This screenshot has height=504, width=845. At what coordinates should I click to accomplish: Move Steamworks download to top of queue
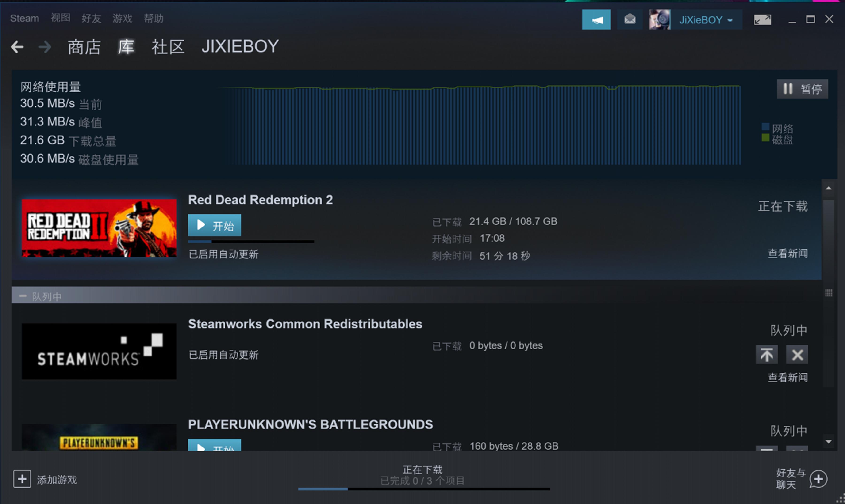[x=766, y=355]
